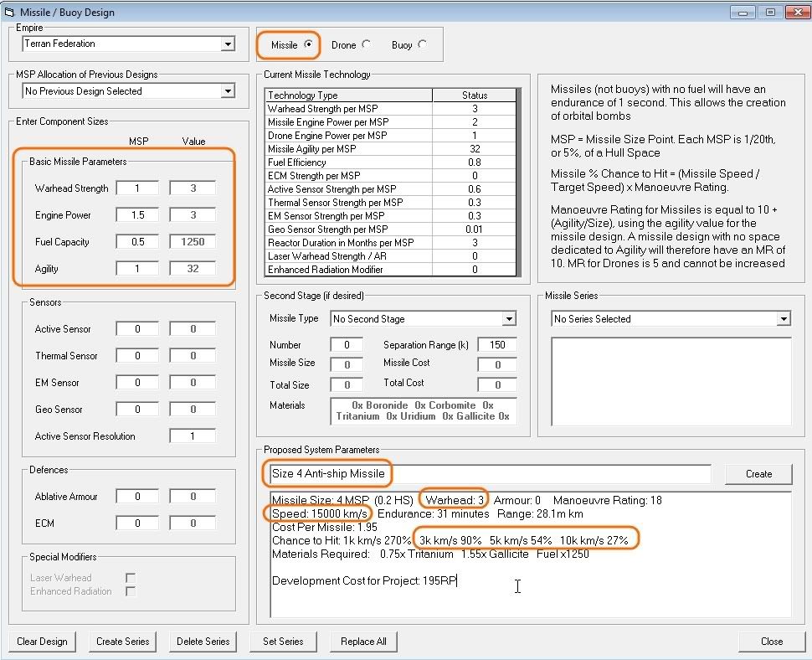Screen dimensions: 812x660
Task: Click the 'Development Cost for Project: 195RP' text
Action: (364, 580)
